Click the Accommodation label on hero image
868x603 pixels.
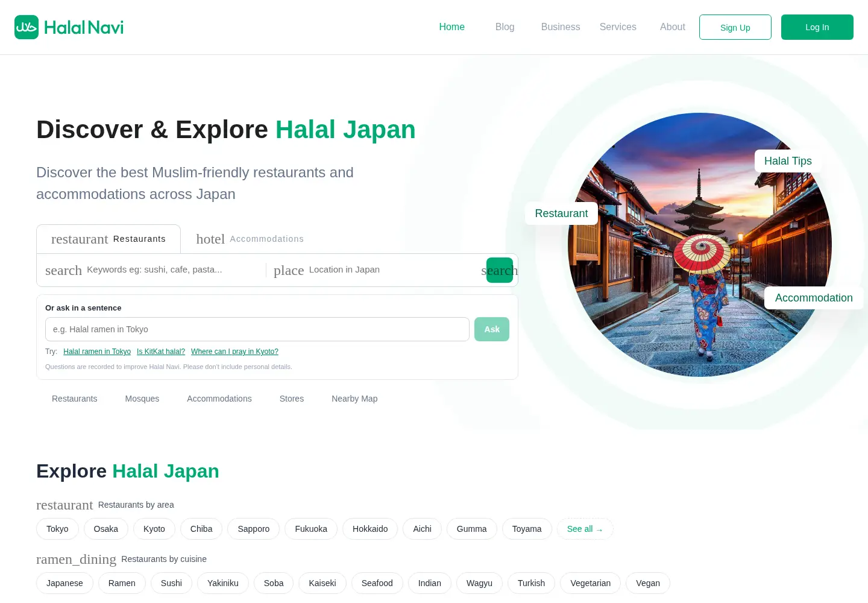[x=814, y=298]
